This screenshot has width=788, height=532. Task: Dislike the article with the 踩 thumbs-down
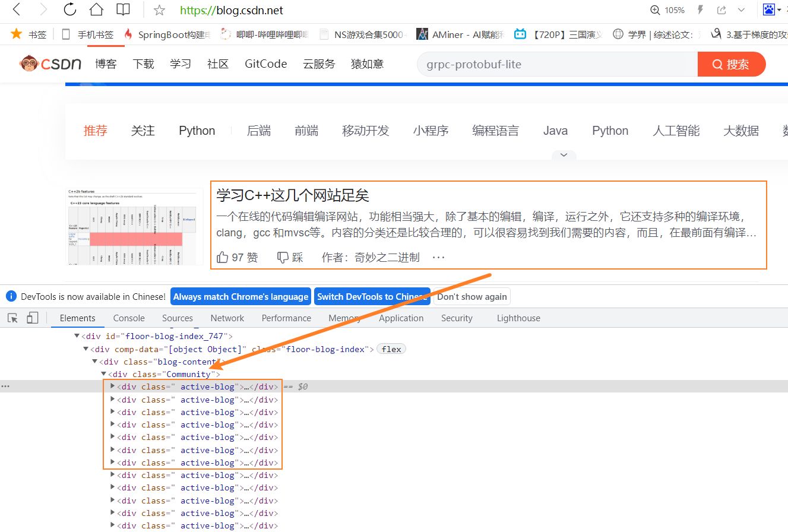pyautogui.click(x=290, y=257)
